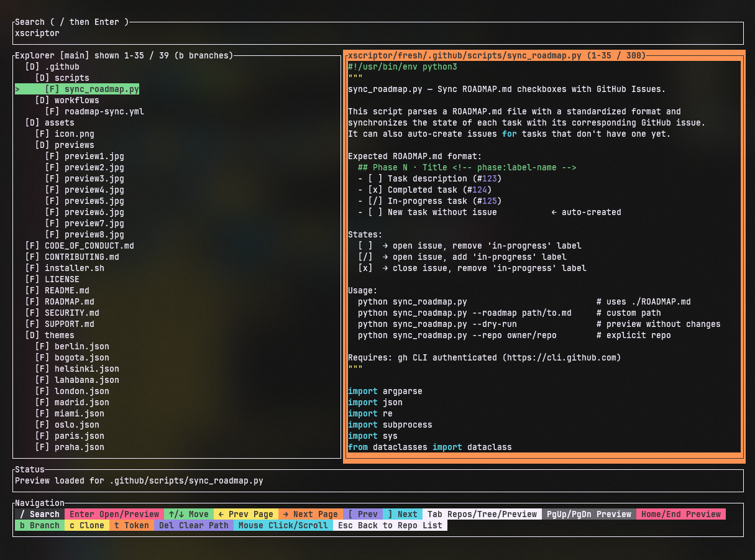Select bogota.json theme file

[72, 357]
